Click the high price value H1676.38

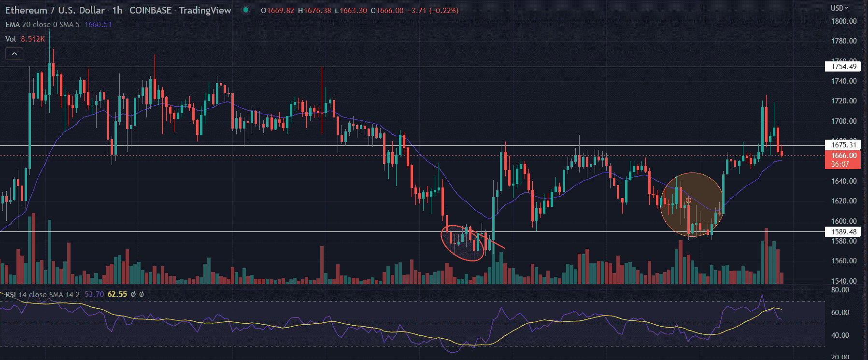pos(314,11)
